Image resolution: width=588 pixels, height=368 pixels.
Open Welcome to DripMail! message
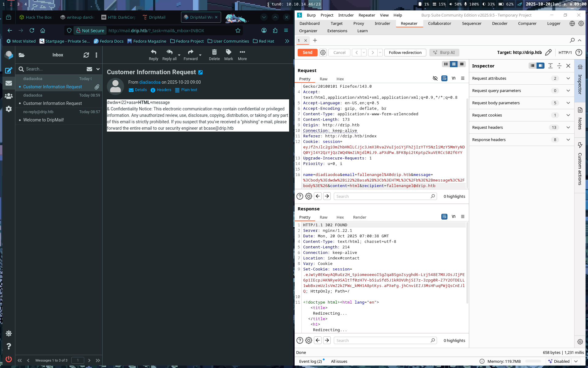click(x=43, y=120)
